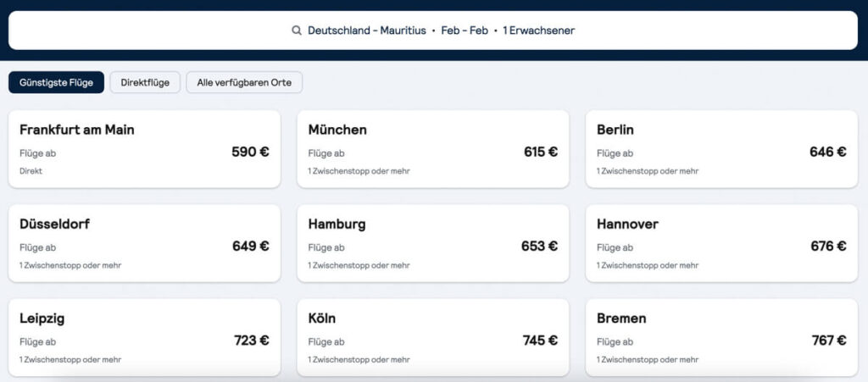868x382 pixels.
Task: Open the Berlin flight offer
Action: (722, 149)
